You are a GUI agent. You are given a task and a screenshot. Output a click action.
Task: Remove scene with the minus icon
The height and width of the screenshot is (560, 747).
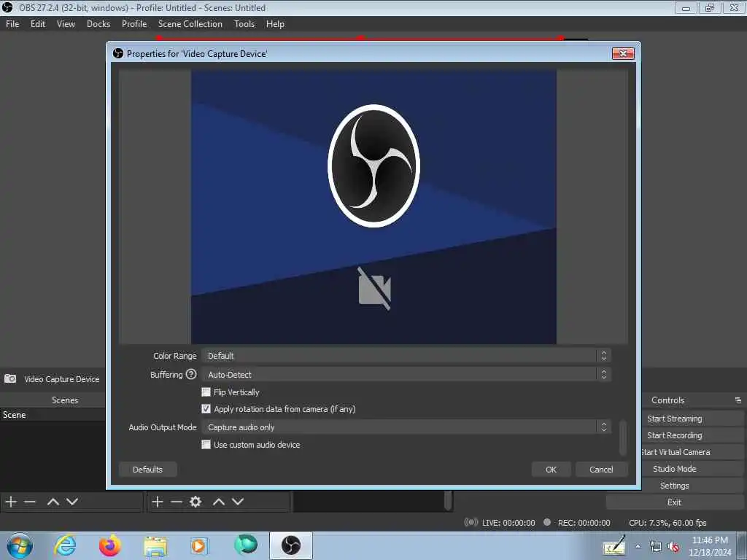click(x=30, y=502)
